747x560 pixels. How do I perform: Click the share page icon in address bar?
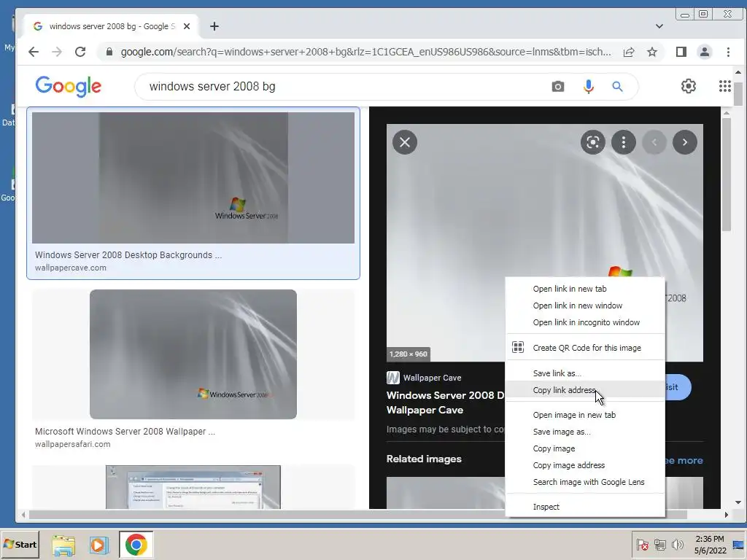pyautogui.click(x=628, y=52)
